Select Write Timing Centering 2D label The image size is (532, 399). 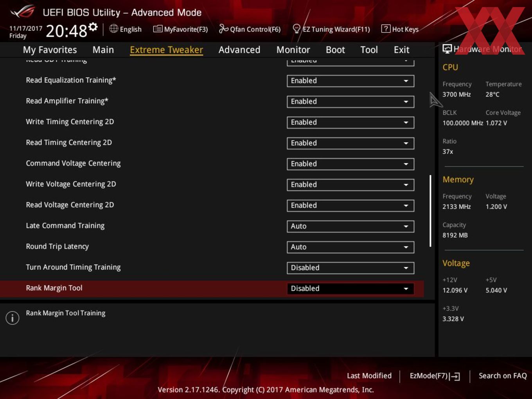[70, 122]
